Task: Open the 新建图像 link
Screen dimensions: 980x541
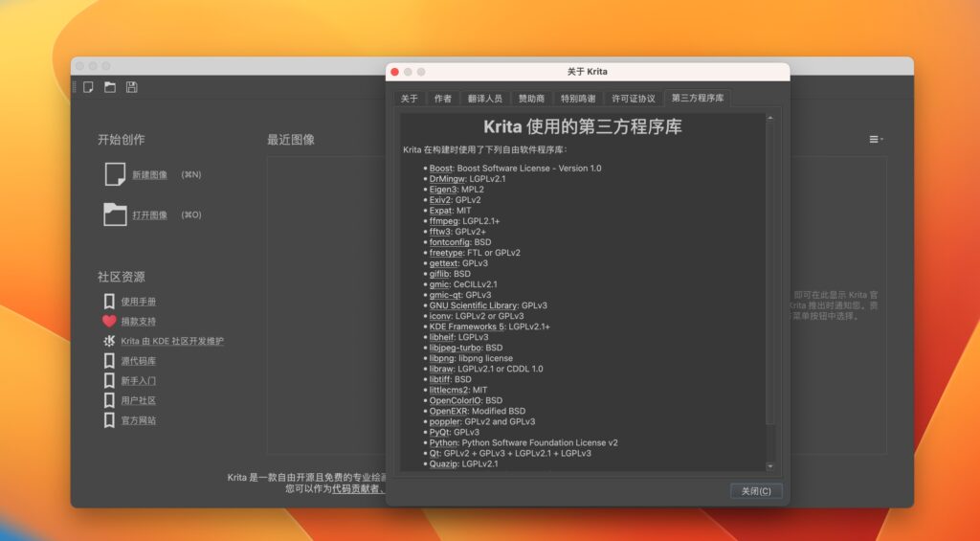Action: coord(149,175)
